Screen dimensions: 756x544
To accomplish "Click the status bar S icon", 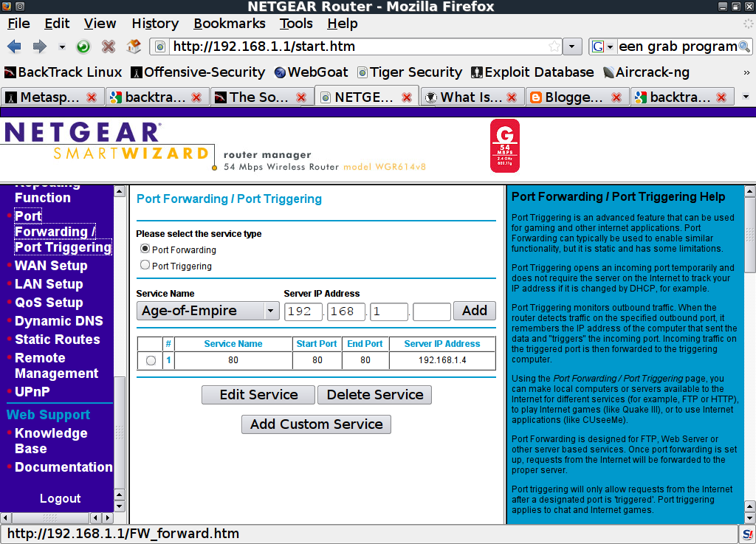I will tap(747, 534).
